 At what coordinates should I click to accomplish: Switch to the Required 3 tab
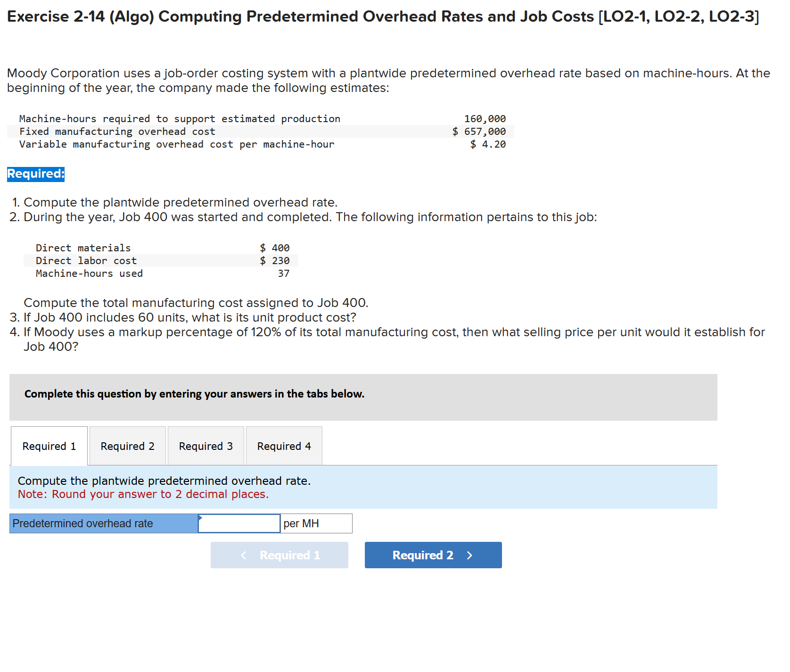point(206,446)
